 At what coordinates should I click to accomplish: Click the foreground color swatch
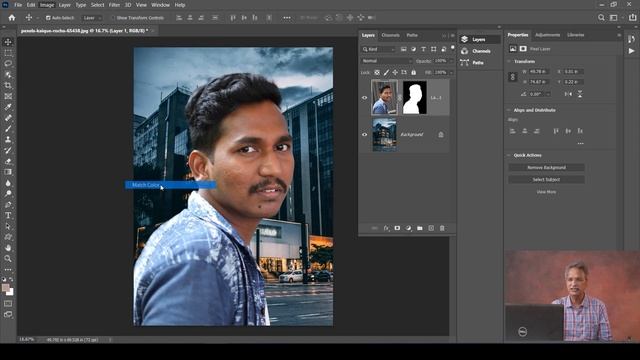pyautogui.click(x=5, y=288)
